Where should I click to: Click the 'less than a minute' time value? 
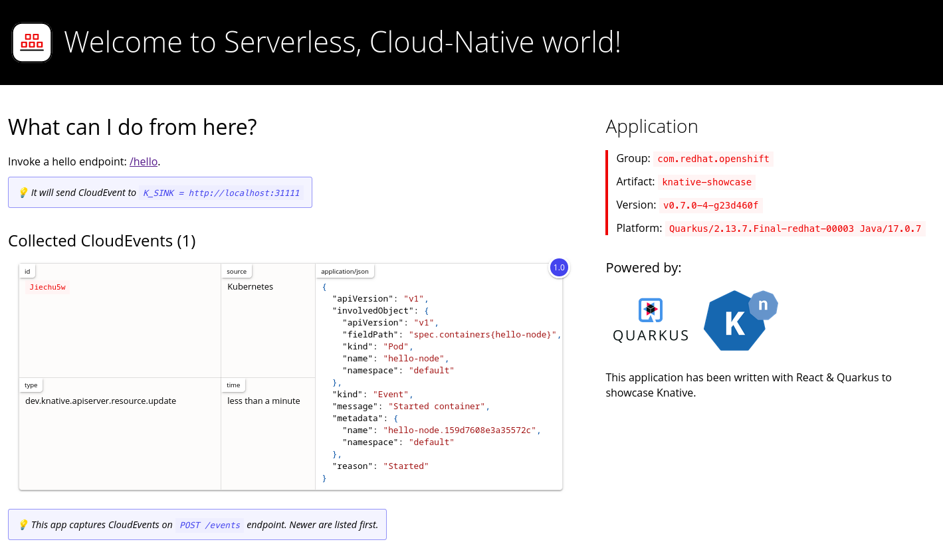(x=263, y=401)
